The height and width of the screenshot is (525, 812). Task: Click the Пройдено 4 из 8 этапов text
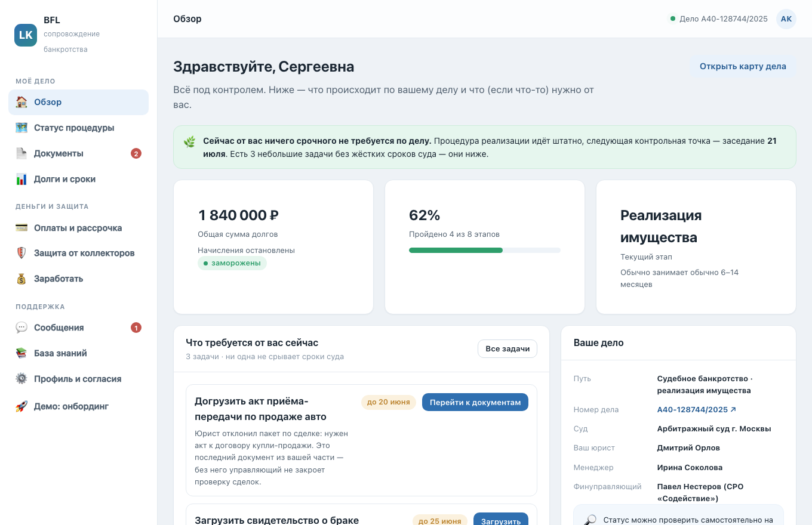[x=454, y=234]
